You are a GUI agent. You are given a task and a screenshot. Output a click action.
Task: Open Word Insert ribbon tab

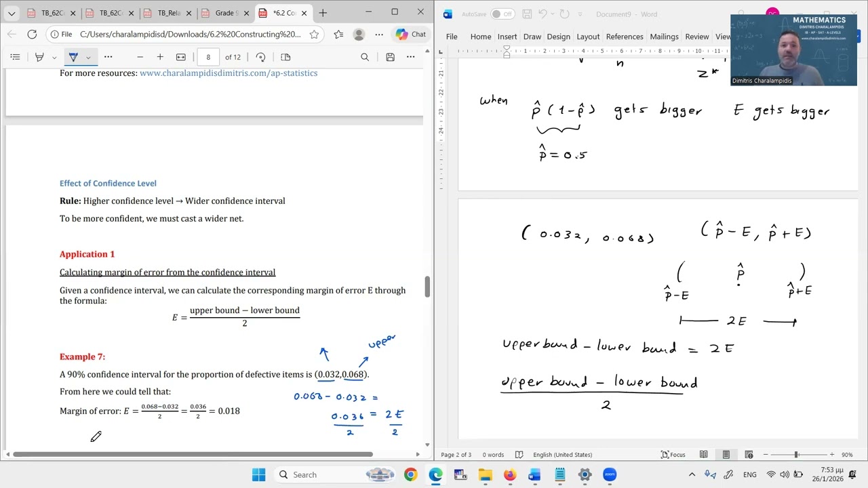[507, 37]
